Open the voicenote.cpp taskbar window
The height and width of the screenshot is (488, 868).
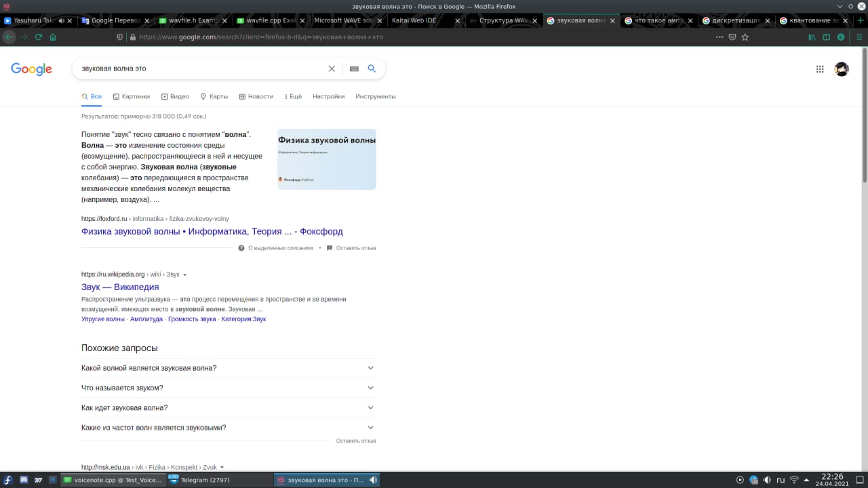click(x=113, y=480)
